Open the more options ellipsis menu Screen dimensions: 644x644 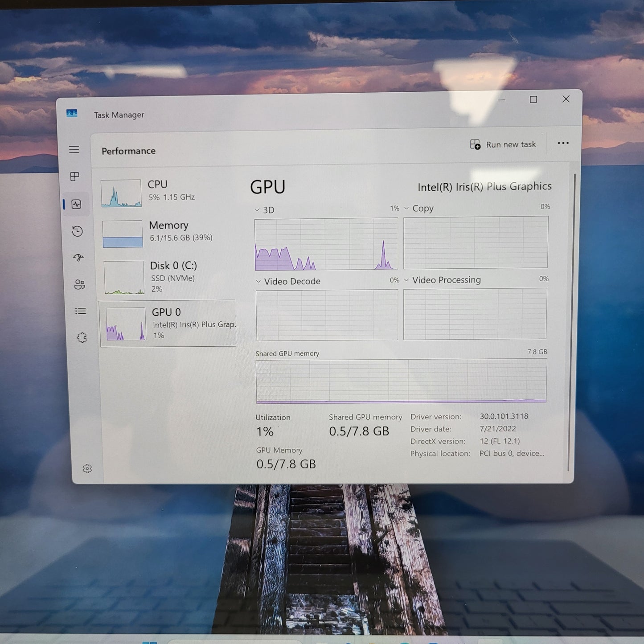563,143
